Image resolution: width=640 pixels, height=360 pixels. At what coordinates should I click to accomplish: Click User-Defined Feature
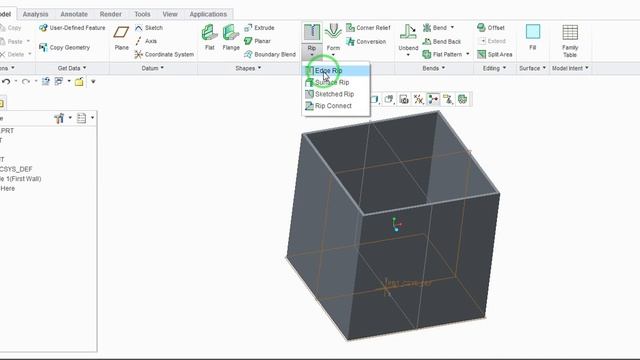click(72, 28)
